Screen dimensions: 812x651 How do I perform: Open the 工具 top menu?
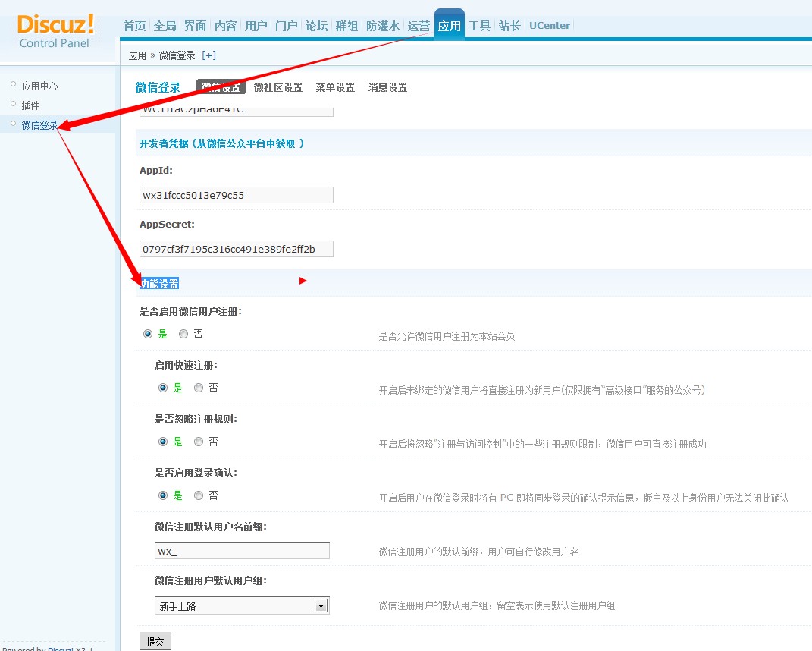(x=479, y=26)
